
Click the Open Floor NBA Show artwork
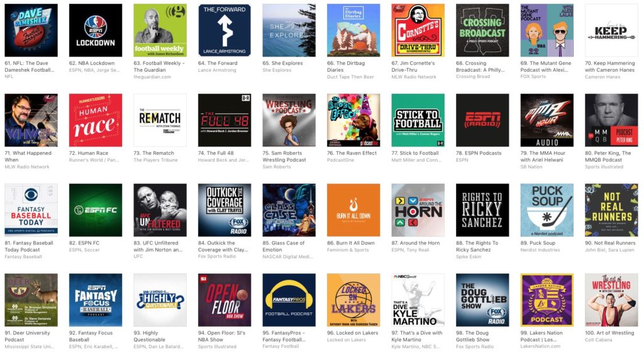[x=225, y=300]
